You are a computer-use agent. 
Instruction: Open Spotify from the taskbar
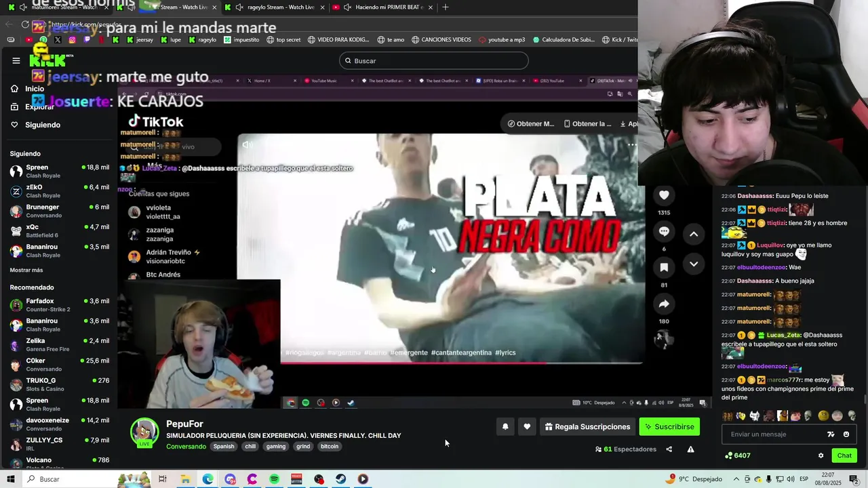coord(274,479)
